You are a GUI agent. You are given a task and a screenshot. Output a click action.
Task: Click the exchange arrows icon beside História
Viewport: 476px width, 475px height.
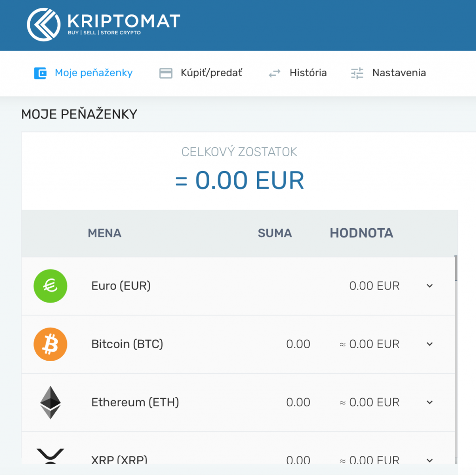coord(274,73)
